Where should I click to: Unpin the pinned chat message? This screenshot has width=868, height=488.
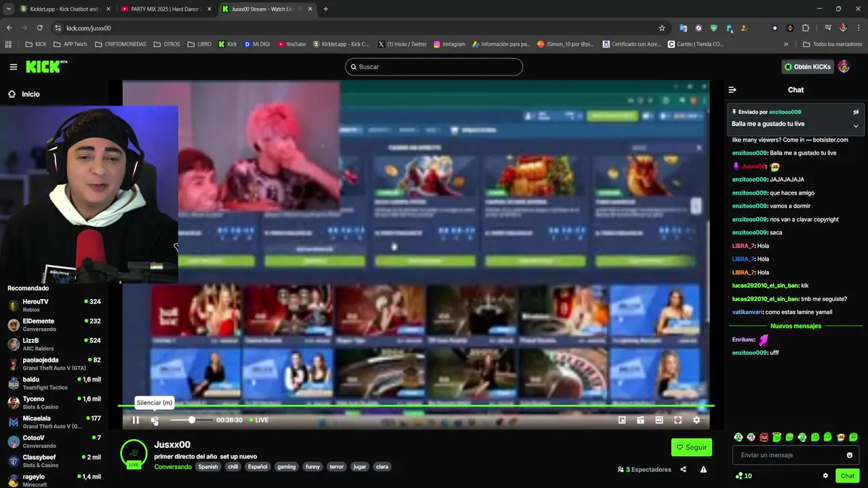[856, 112]
